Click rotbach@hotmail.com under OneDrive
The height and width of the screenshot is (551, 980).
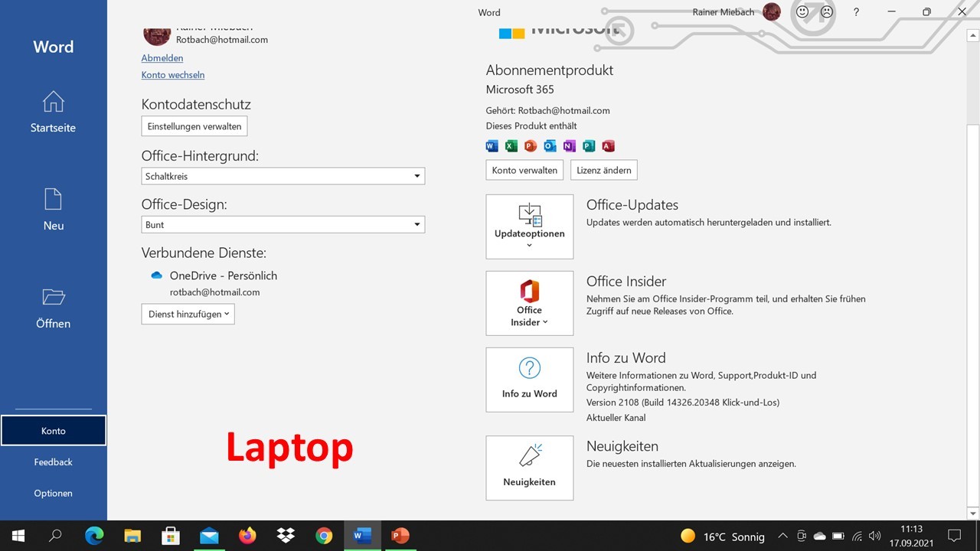(x=215, y=292)
